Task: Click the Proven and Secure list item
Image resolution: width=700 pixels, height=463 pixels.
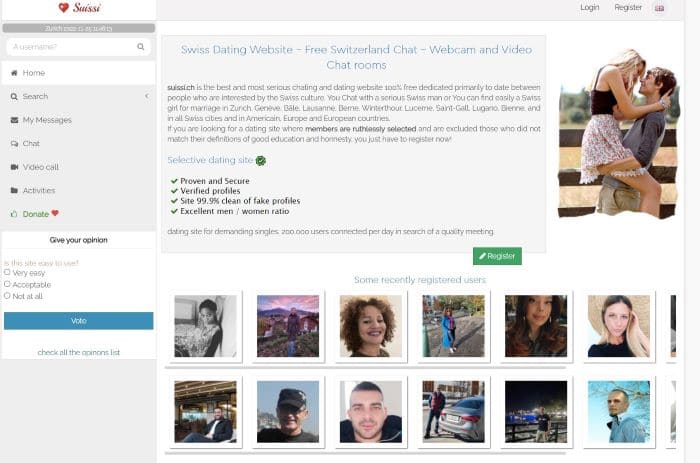Action: point(215,181)
